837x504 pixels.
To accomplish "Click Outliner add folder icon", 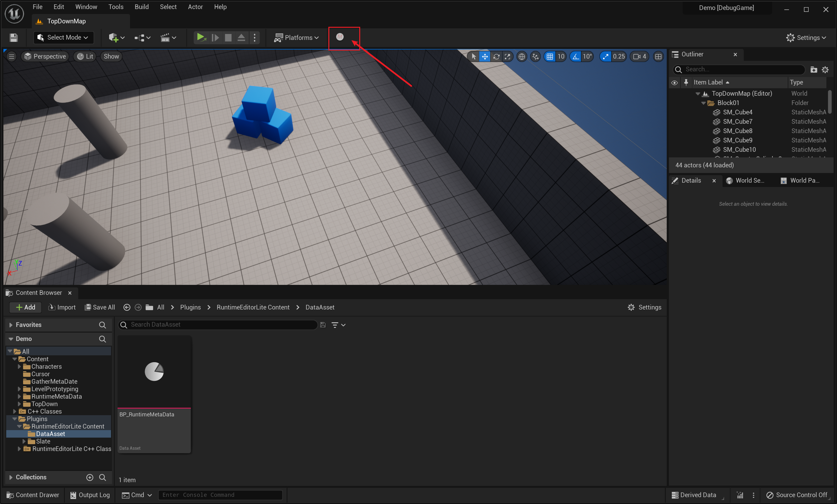I will (x=814, y=70).
